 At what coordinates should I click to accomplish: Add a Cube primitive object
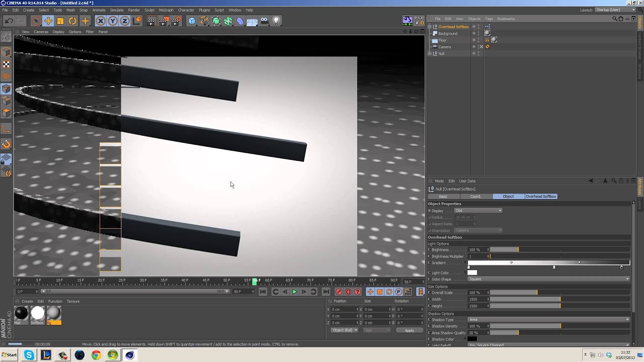192,21
